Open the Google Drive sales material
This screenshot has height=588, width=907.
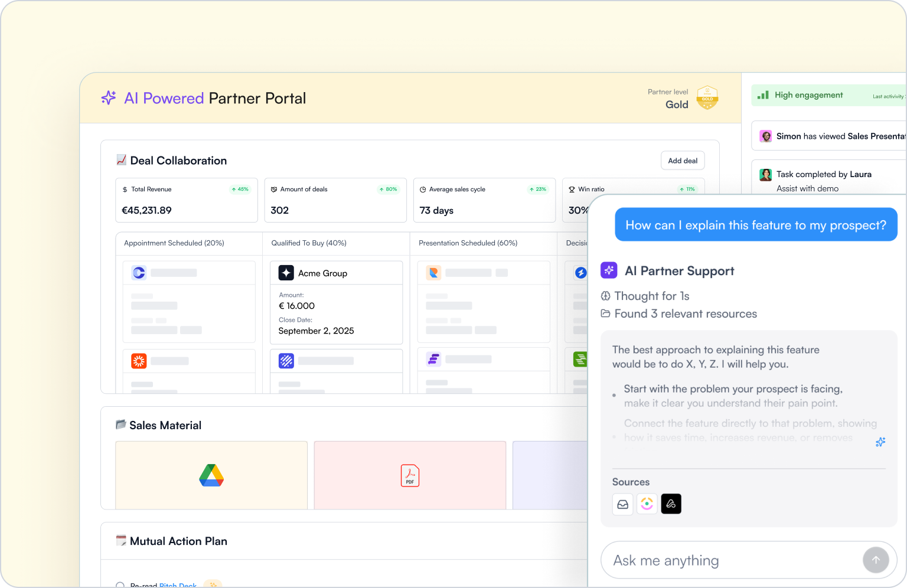[211, 475]
